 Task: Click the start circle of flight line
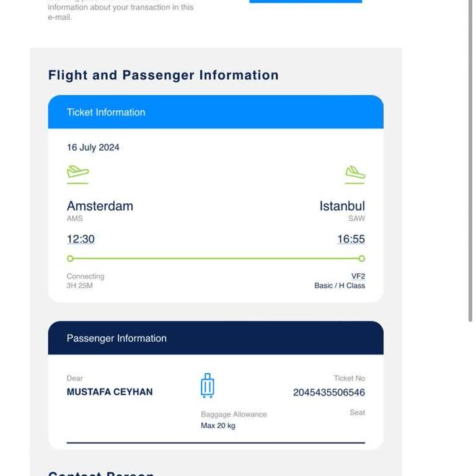tap(70, 258)
